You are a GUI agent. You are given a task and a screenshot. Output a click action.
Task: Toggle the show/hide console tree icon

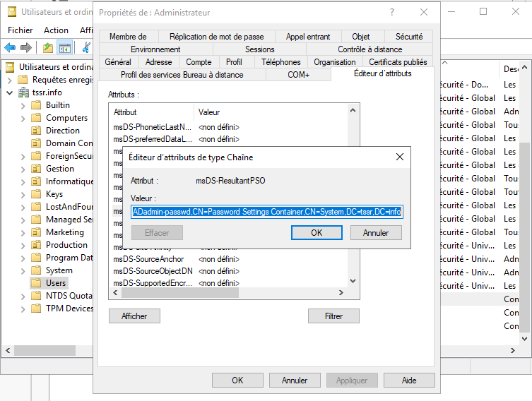coord(64,47)
